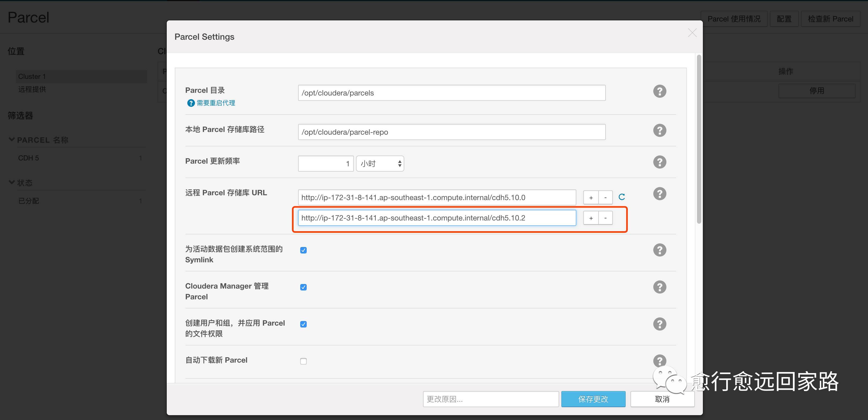Open help for system-wide Symlink option
868x420 pixels.
pos(659,250)
